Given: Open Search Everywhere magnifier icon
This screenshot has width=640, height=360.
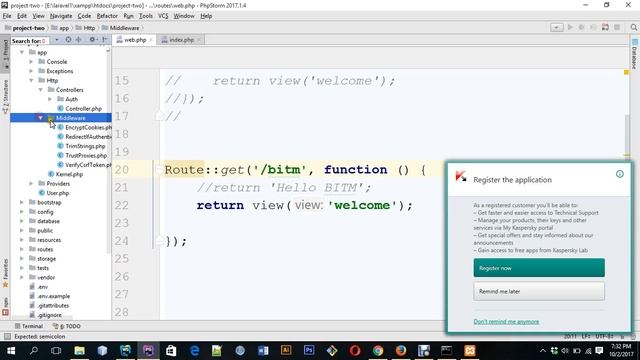Looking at the screenshot, I should point(633,27).
